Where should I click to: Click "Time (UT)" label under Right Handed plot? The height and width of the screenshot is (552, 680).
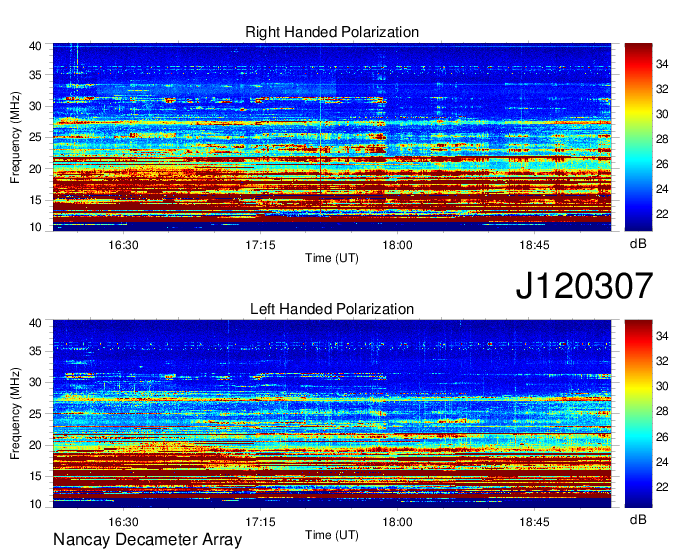point(332,258)
